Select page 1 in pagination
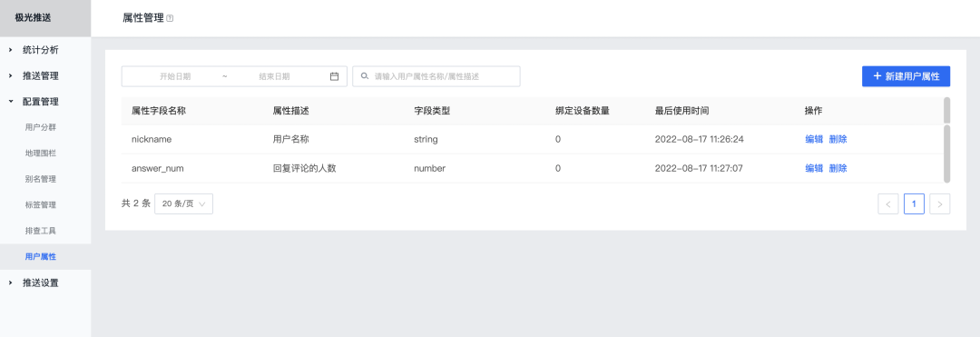Viewport: 980px width, 337px height. point(915,203)
